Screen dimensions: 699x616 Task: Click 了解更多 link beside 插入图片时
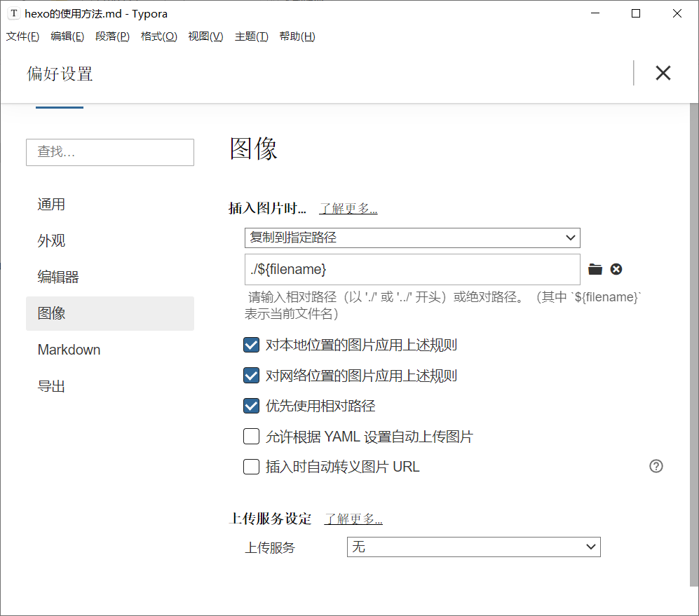coord(348,208)
